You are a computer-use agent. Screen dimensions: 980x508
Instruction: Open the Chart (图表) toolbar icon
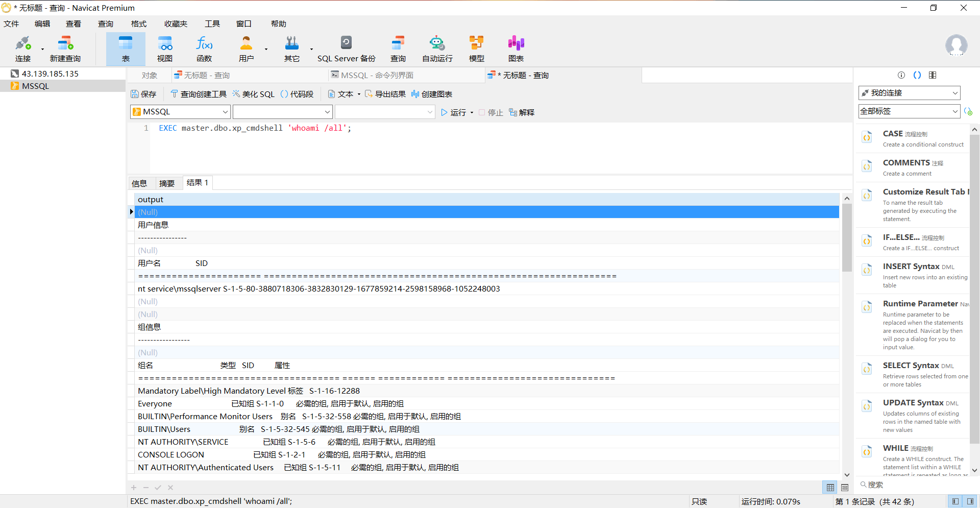(516, 49)
